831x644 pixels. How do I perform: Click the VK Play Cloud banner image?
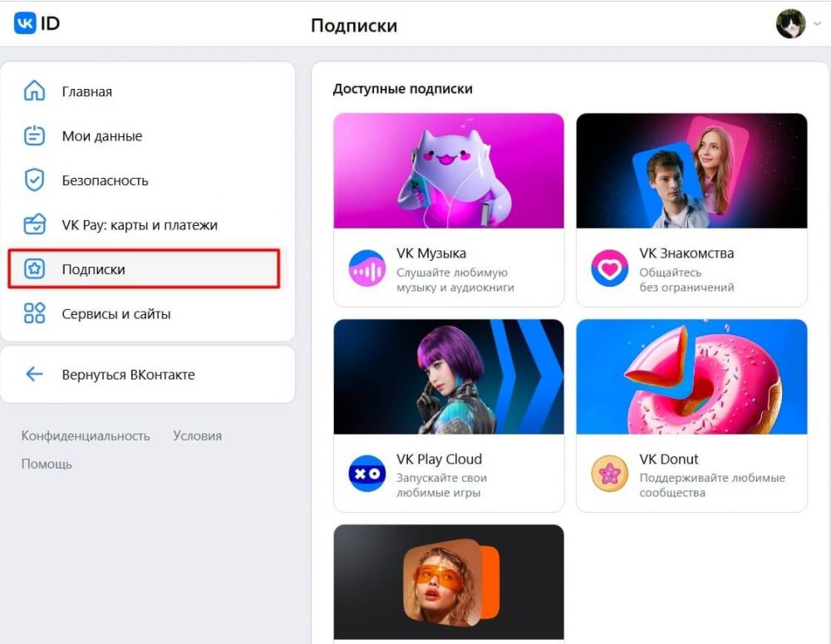449,376
